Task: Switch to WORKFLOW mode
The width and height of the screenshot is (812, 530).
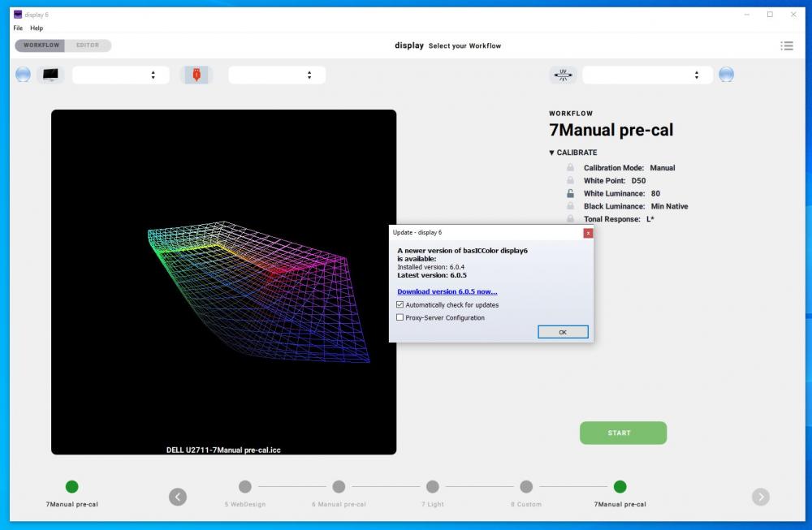Action: (41, 45)
